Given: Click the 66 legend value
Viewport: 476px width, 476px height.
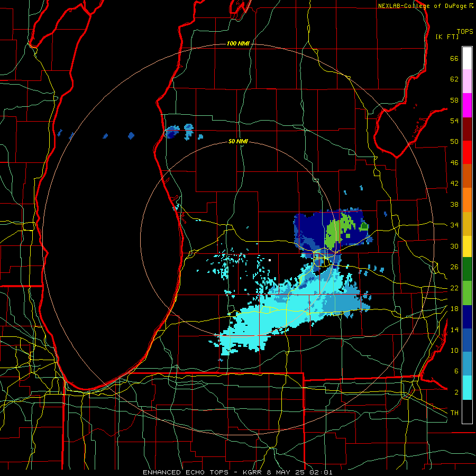Looking at the screenshot, I should (x=454, y=58).
